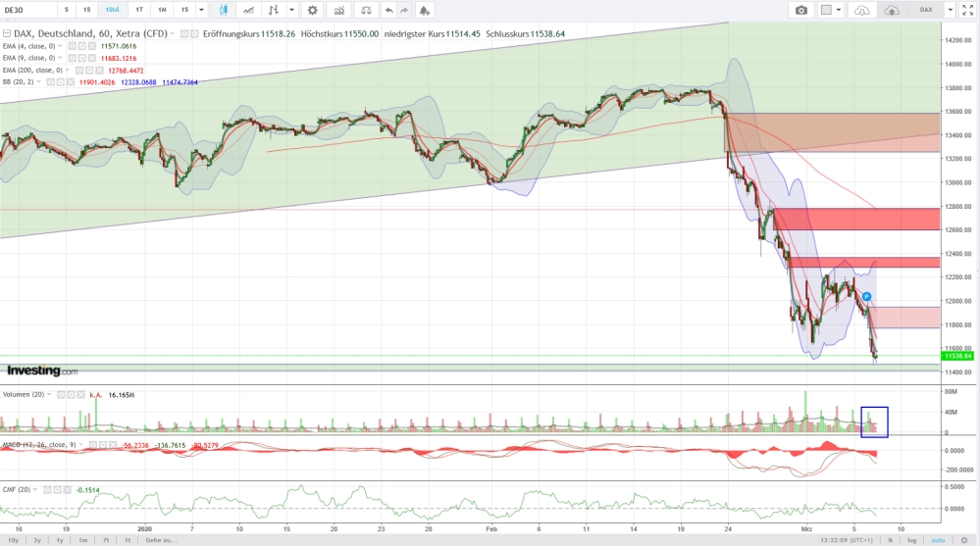This screenshot has width=980, height=546.
Task: Open Volumen (20) indicator menu arrow
Action: [49, 395]
